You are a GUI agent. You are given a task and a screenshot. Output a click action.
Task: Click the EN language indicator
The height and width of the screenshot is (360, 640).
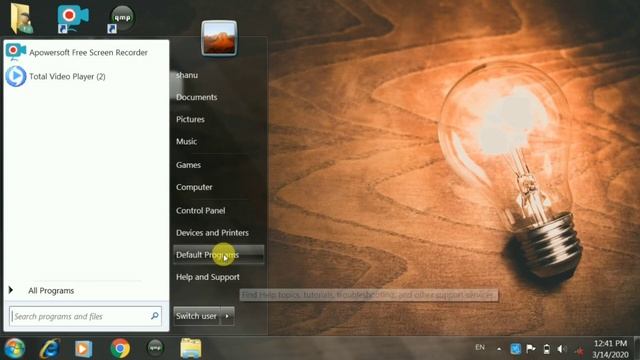click(480, 347)
